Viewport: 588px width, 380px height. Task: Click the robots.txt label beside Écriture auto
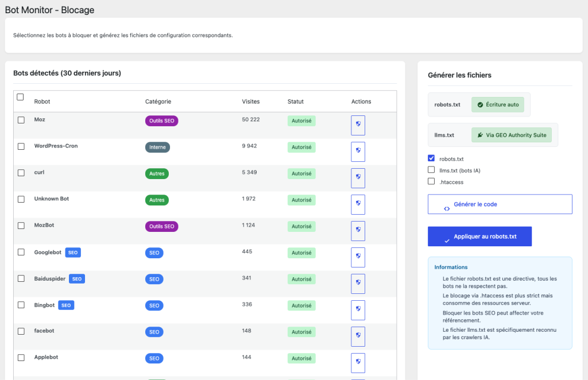point(447,104)
